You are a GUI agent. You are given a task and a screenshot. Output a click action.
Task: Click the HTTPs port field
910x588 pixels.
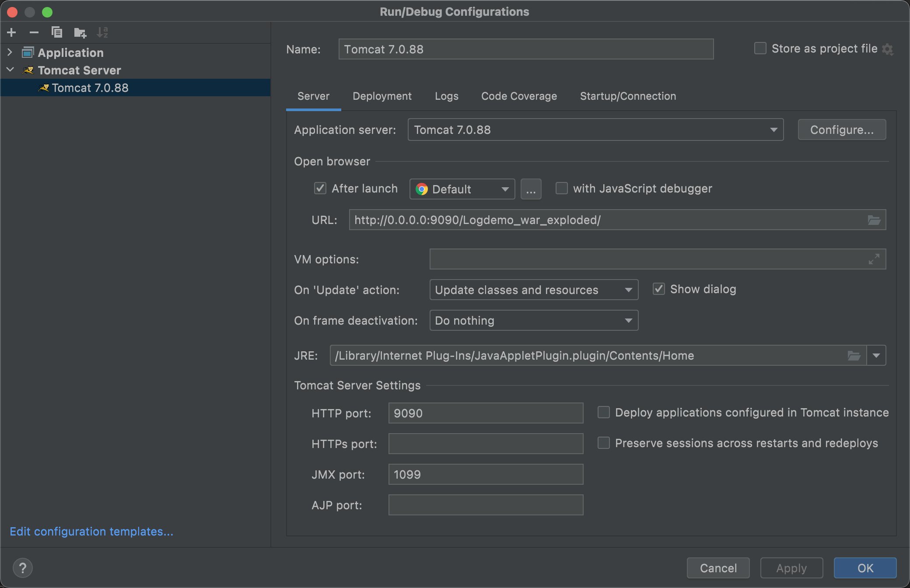pos(486,444)
